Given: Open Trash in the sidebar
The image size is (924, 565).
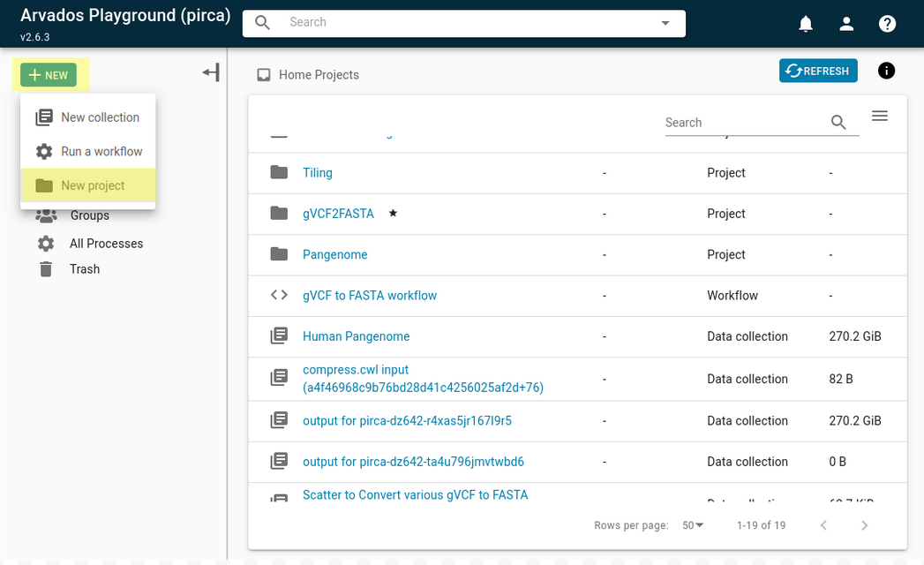Looking at the screenshot, I should pyautogui.click(x=85, y=269).
